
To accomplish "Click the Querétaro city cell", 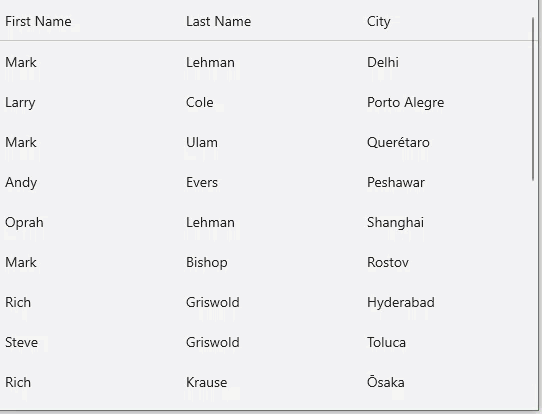I will point(398,142).
